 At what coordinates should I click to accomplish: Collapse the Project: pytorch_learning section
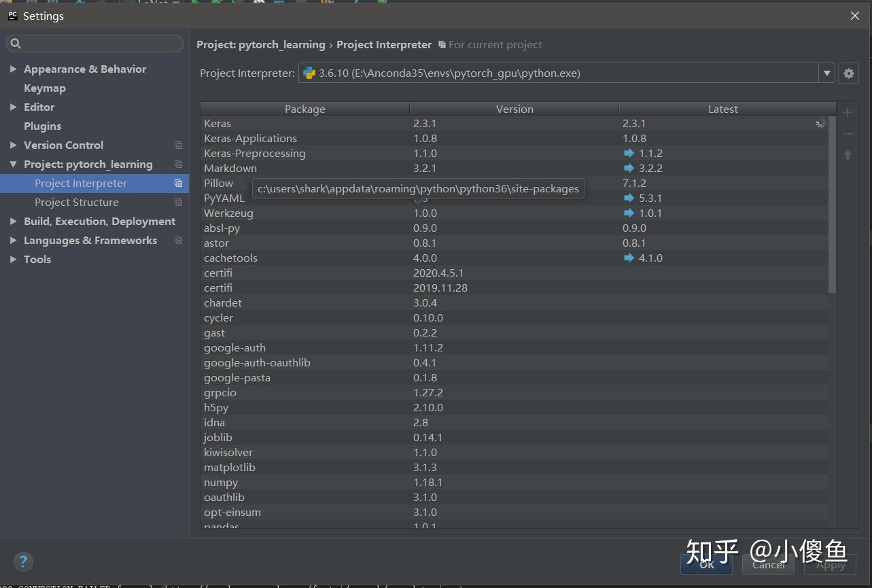pyautogui.click(x=13, y=165)
